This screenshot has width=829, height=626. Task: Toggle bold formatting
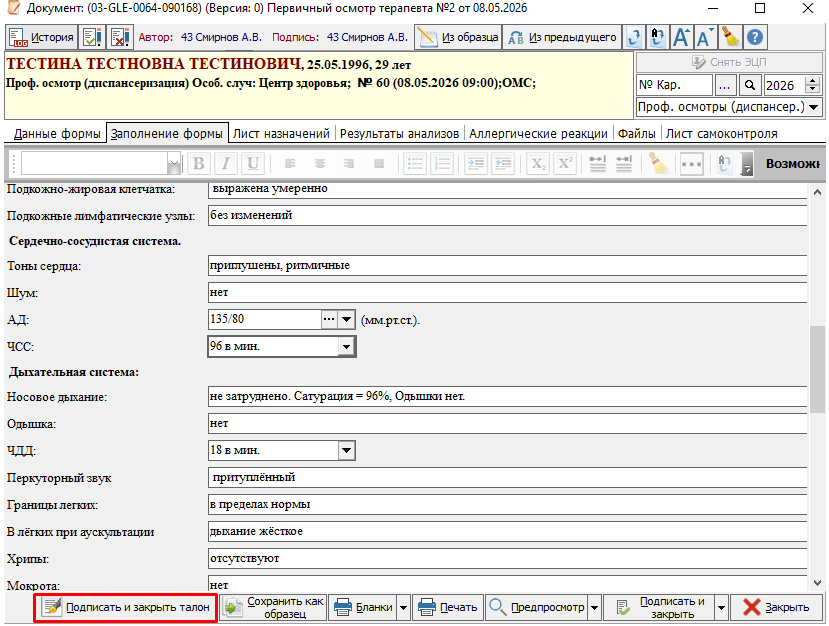click(199, 164)
